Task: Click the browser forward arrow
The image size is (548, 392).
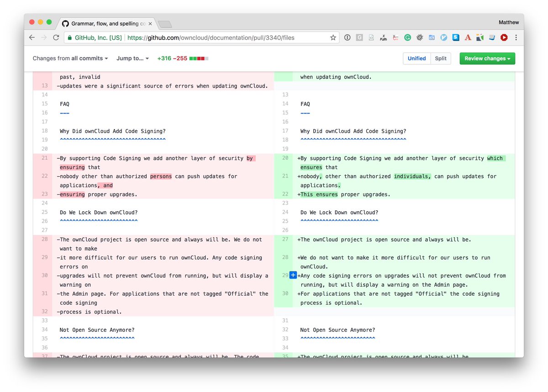Action: coord(44,38)
